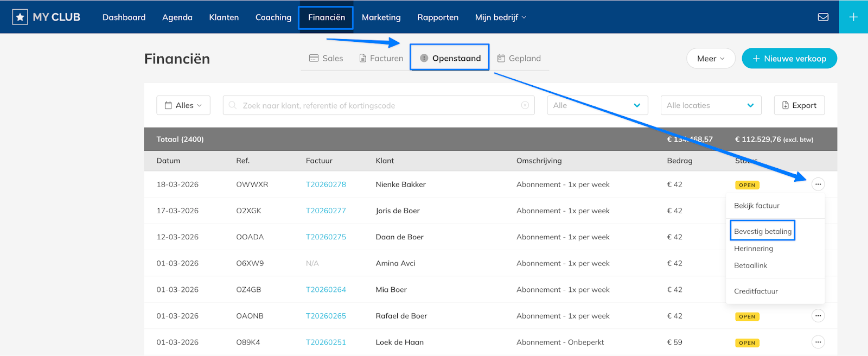The image size is (868, 356).
Task: Click the Nieuwe verkoop button
Action: [789, 59]
